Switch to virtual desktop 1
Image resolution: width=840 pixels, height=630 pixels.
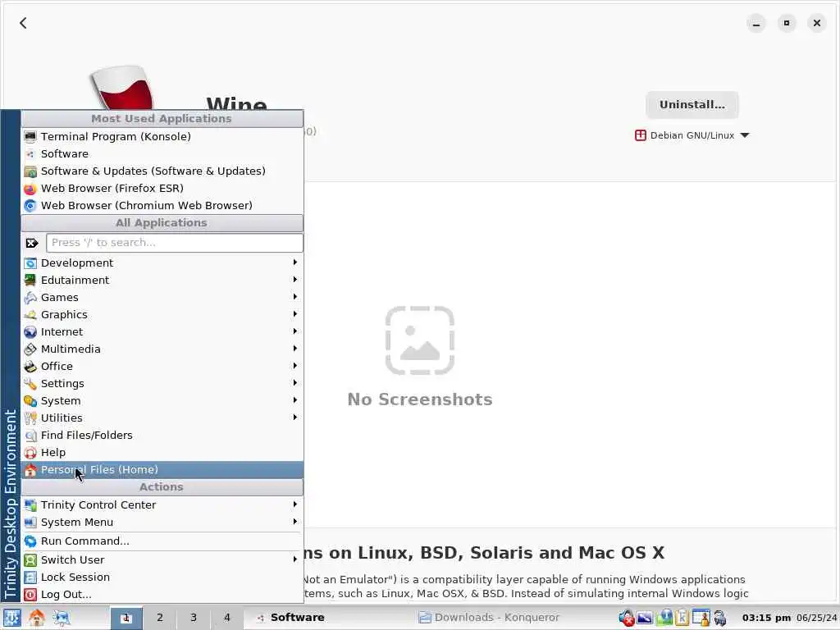coord(126,618)
